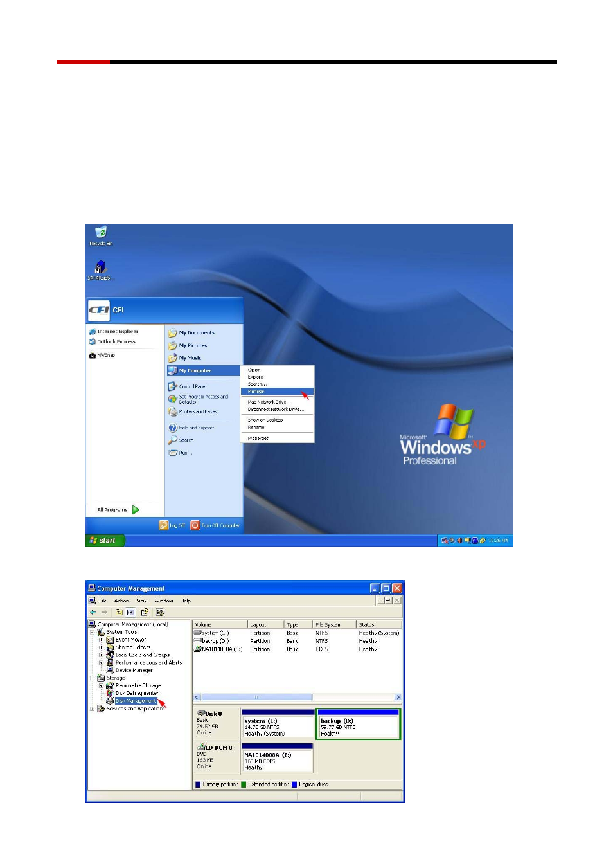Open Control Panel from the Start menu
Viewport: 613px width, 868px height.
[187, 386]
